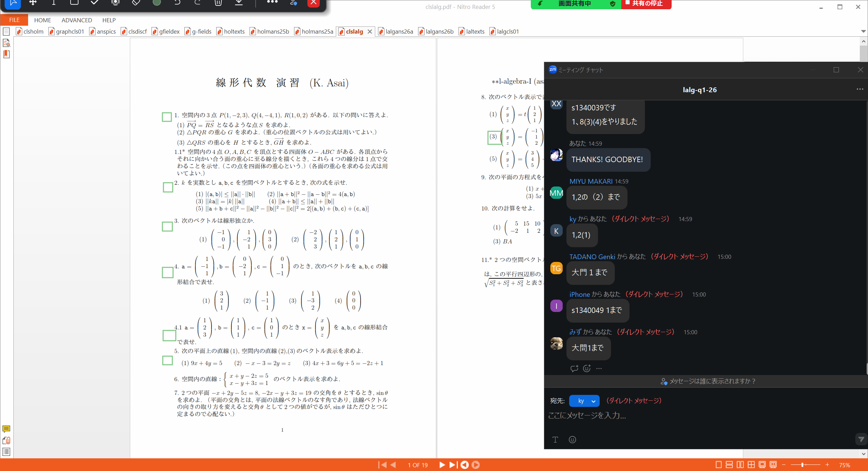Open more options for the last message
Screen dimensions: 868x471
(x=599, y=369)
